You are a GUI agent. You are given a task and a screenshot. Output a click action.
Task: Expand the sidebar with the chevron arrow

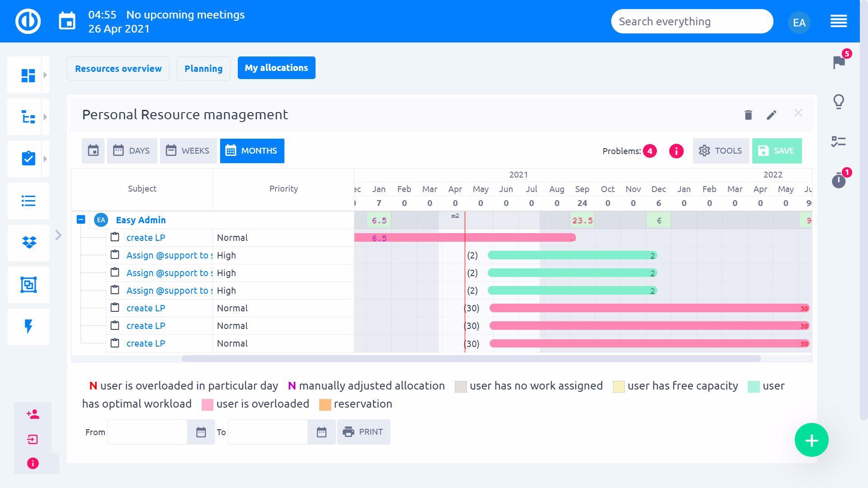click(59, 235)
